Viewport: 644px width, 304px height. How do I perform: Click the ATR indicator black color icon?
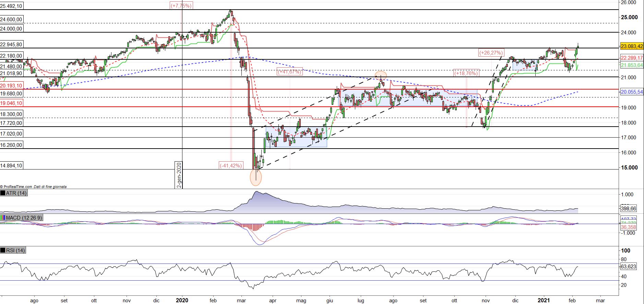[3, 193]
